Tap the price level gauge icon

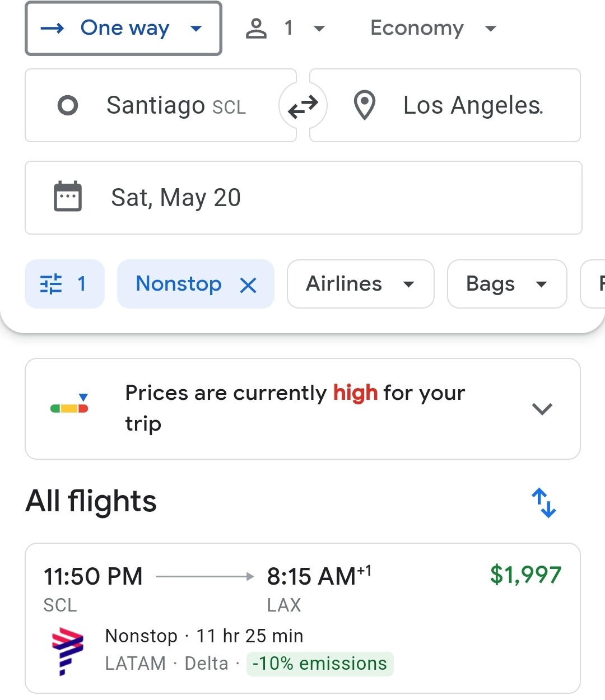pos(69,403)
